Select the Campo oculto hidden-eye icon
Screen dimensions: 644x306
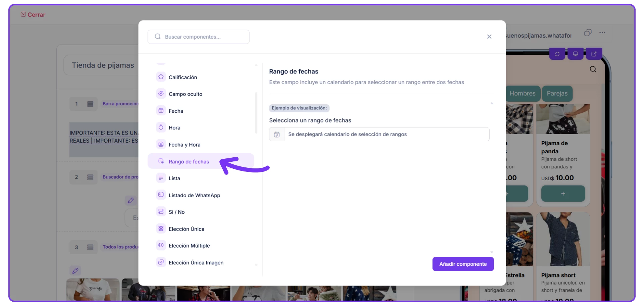[x=161, y=94]
